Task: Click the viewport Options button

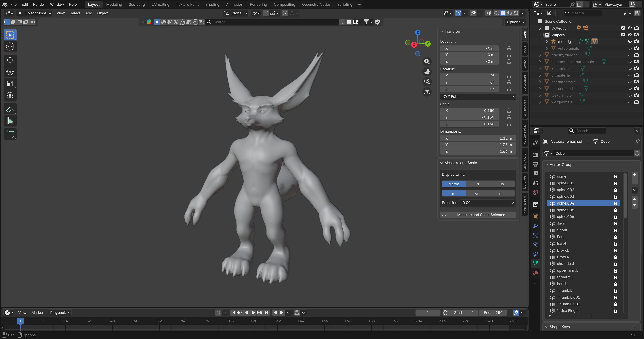Action: tap(516, 22)
